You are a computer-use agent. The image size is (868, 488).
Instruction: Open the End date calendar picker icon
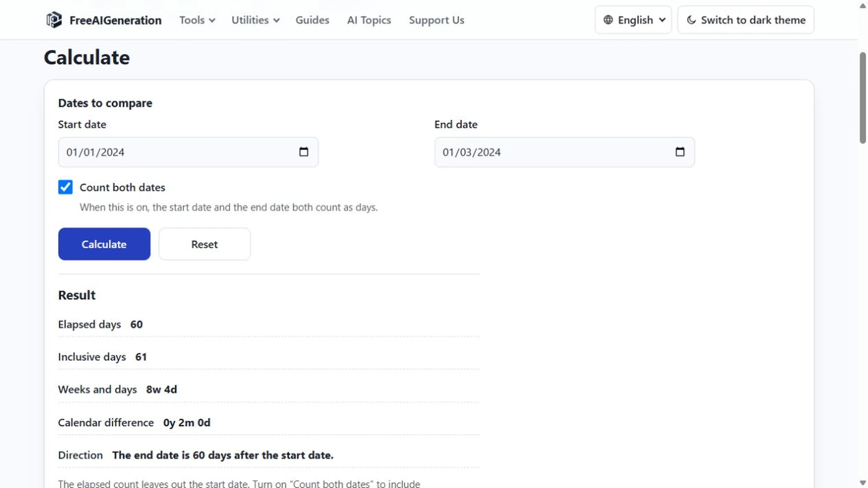click(680, 152)
